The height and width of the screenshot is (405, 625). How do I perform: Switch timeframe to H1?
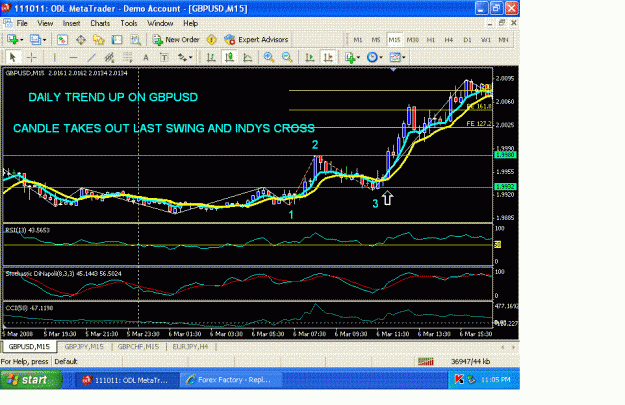[431, 40]
